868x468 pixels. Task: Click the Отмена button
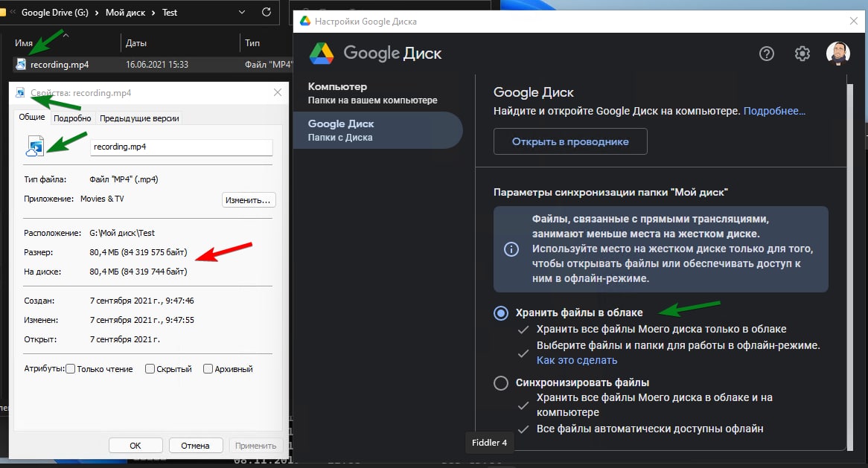click(195, 446)
